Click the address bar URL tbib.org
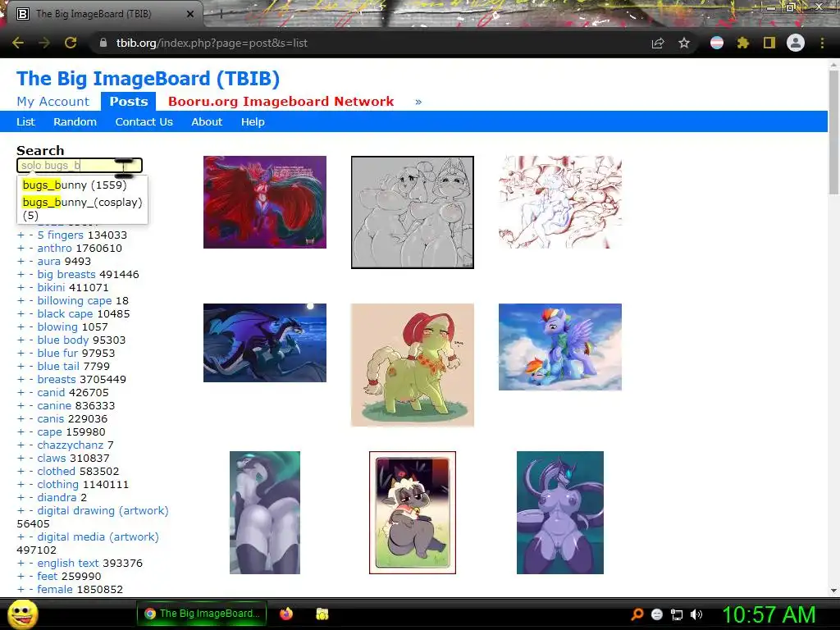Screen dimensions: 840x630 (x=212, y=43)
